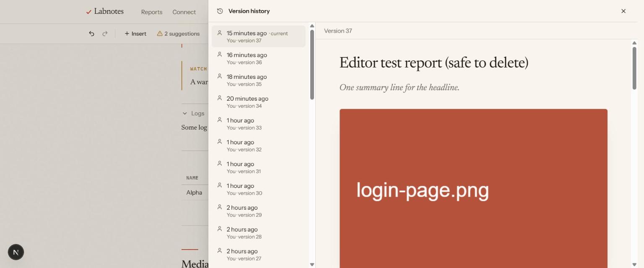Click the Labnotes logo checkmark
This screenshot has width=644, height=268.
pos(89,12)
